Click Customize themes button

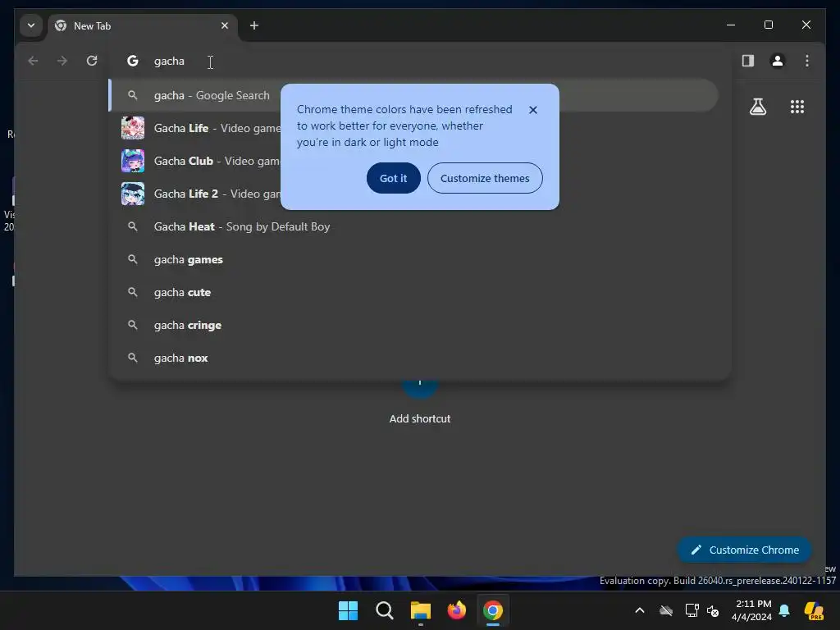(x=485, y=178)
